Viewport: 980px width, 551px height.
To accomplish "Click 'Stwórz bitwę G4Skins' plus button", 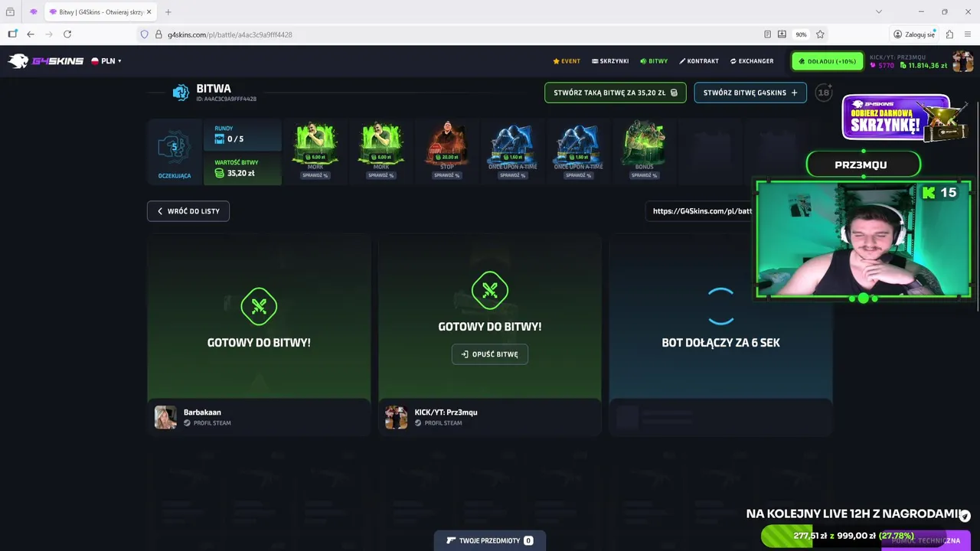I will point(750,93).
